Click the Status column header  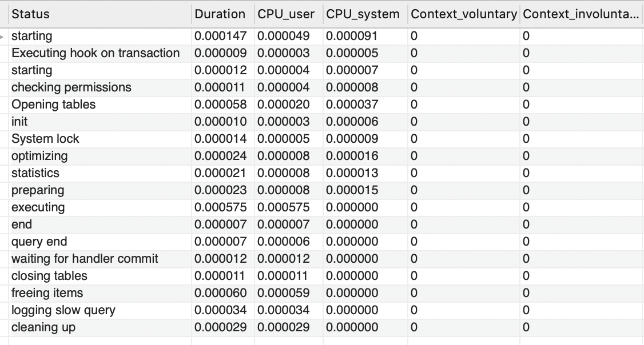click(x=31, y=14)
